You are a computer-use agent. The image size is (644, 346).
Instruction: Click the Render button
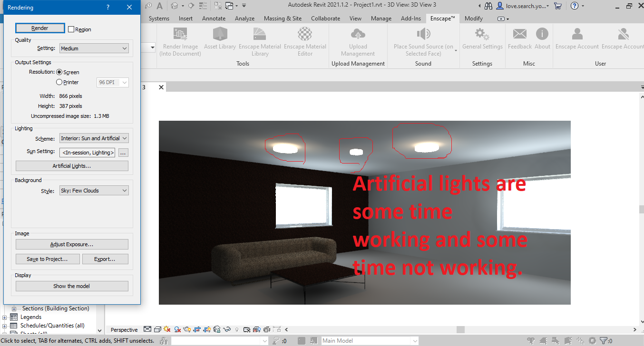40,28
